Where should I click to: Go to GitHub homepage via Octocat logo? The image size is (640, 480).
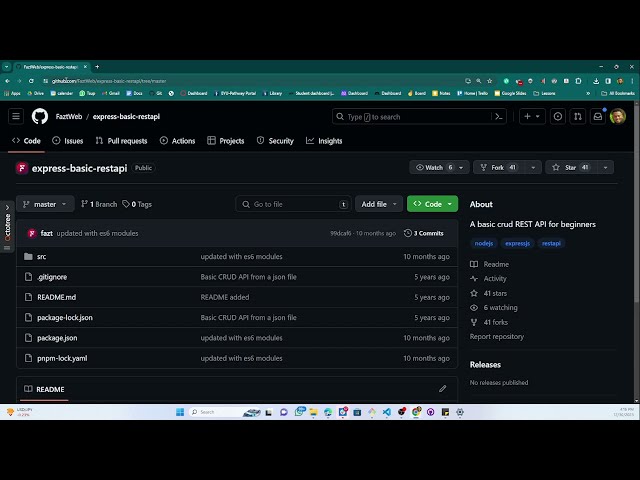(x=40, y=117)
